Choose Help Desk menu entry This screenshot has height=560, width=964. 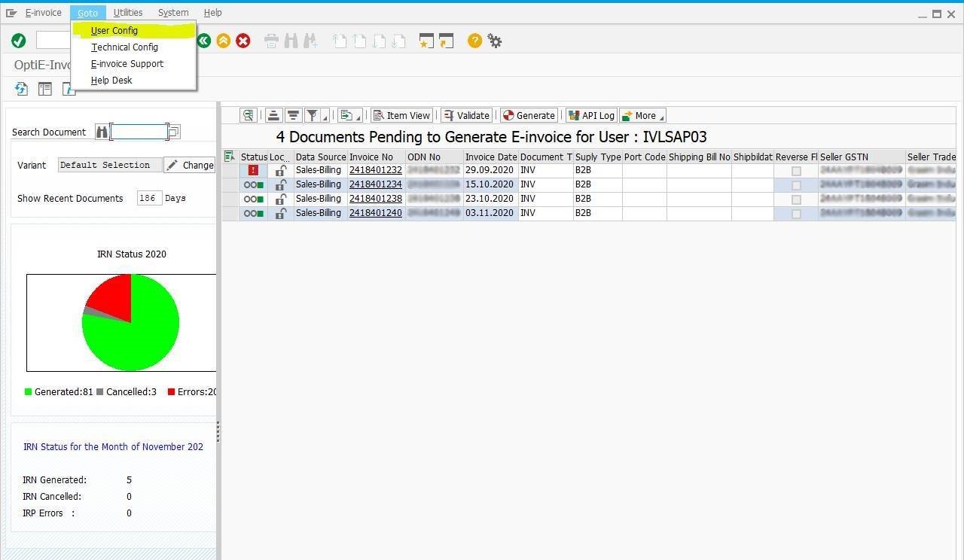(111, 81)
